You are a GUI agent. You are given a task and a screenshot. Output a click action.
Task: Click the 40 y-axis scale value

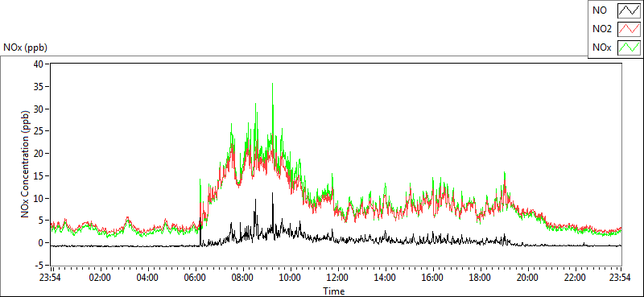click(x=39, y=64)
